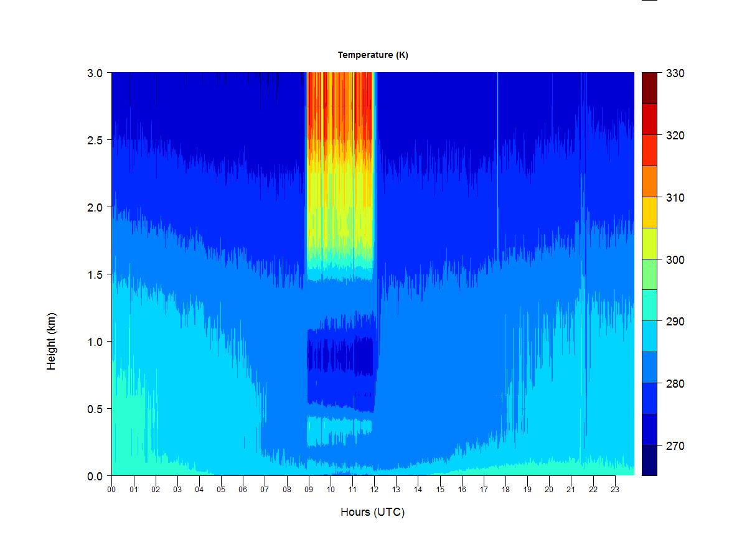The image size is (747, 560).
Task: Click the hour 18 tick label
Action: point(505,490)
